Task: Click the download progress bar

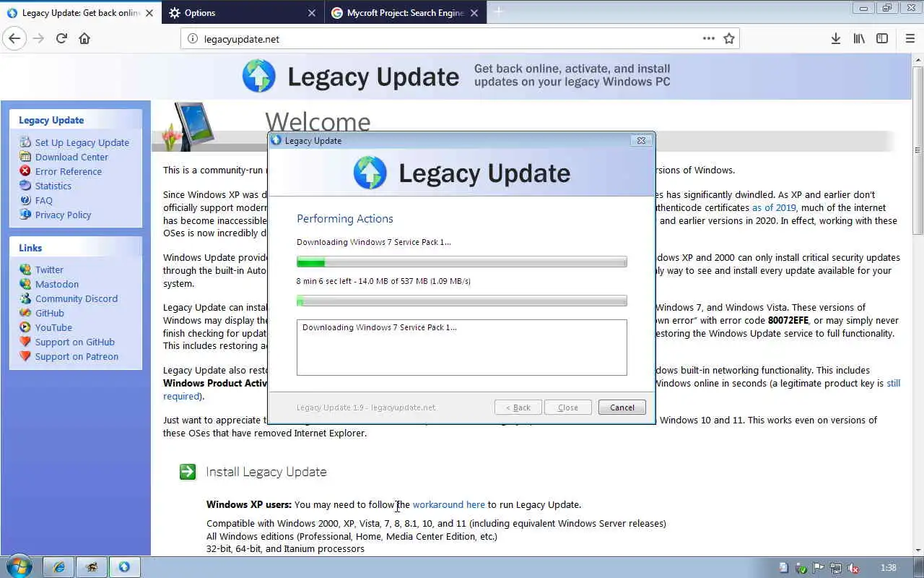Action: click(462, 262)
